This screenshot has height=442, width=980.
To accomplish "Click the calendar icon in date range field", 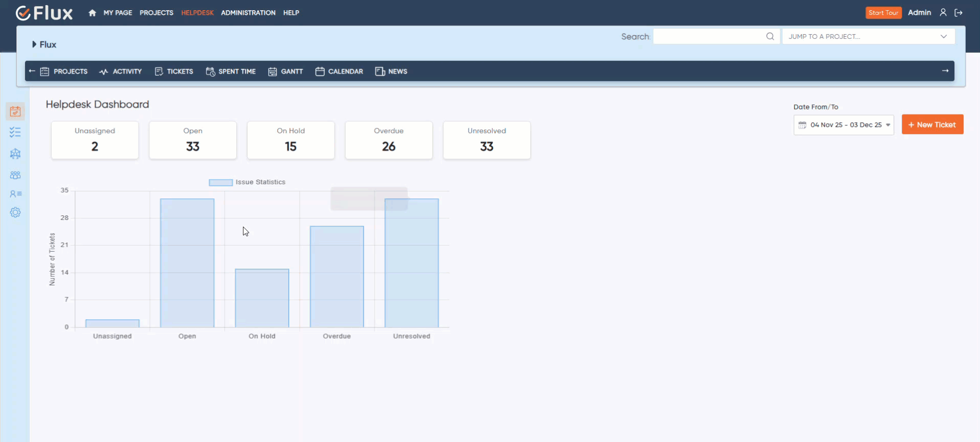I will 802,125.
